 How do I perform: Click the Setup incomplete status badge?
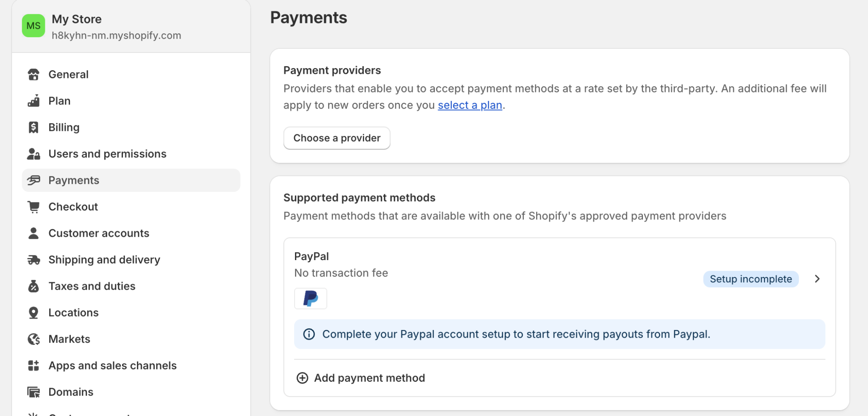point(750,279)
